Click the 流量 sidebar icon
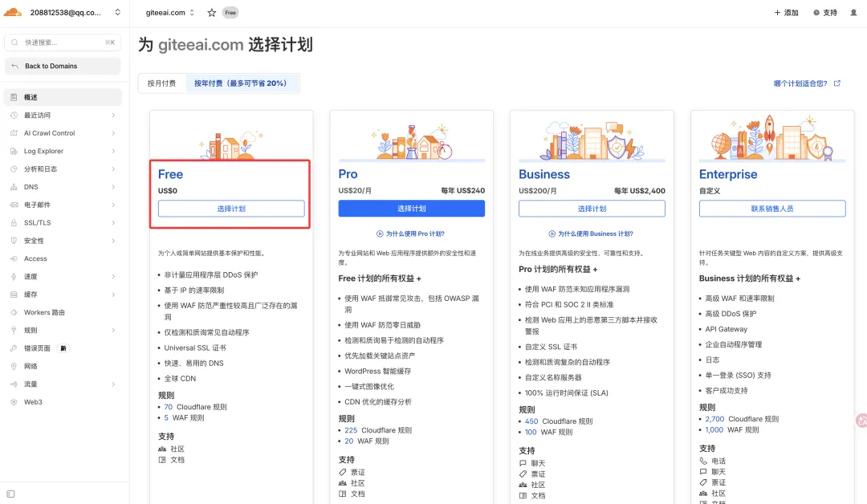This screenshot has height=504, width=867. point(14,384)
